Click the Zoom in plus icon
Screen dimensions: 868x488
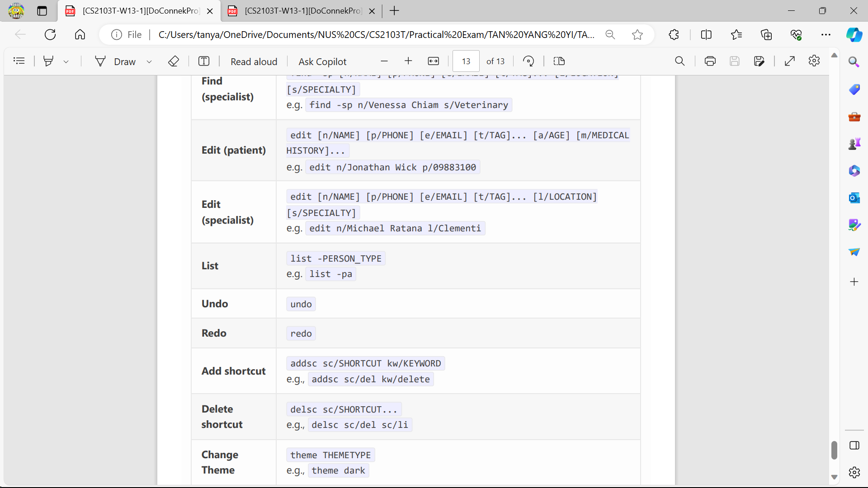408,61
